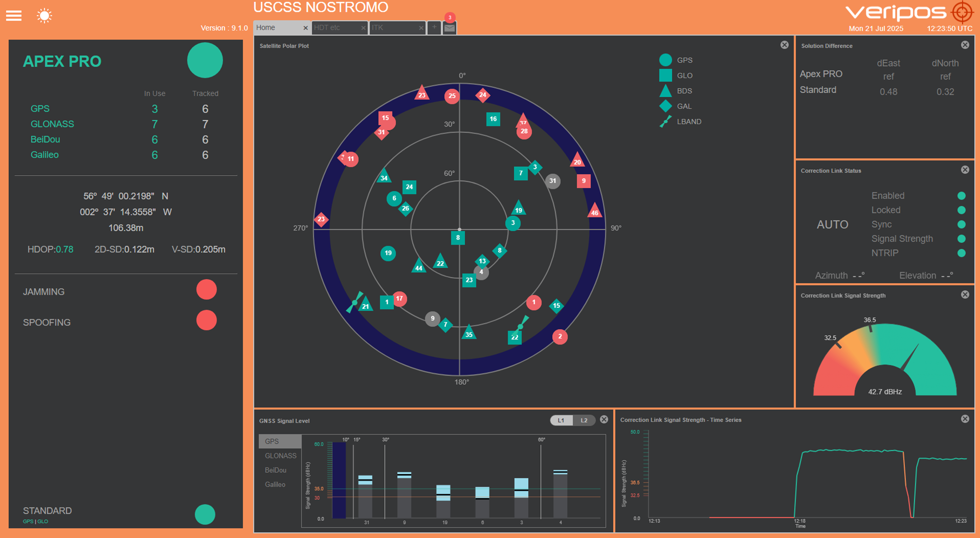This screenshot has width=980, height=538.
Task: Click LBAND legend satellite icon
Action: [x=665, y=121]
